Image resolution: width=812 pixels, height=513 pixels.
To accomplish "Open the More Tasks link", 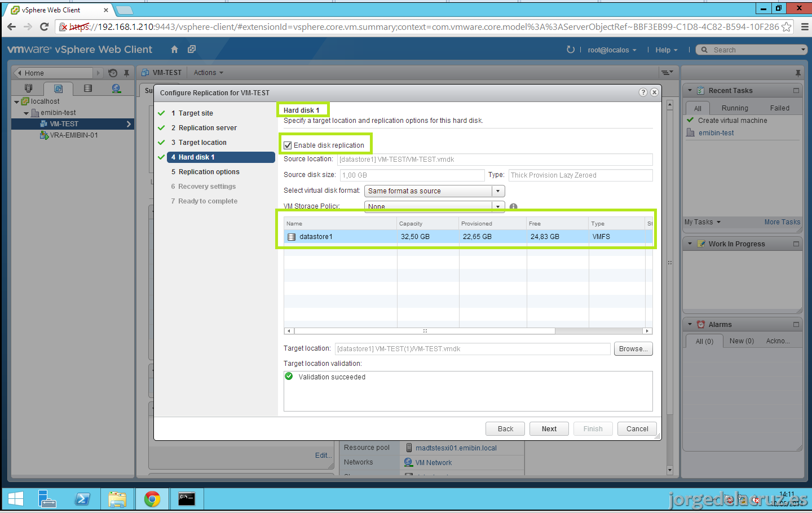I will click(782, 222).
